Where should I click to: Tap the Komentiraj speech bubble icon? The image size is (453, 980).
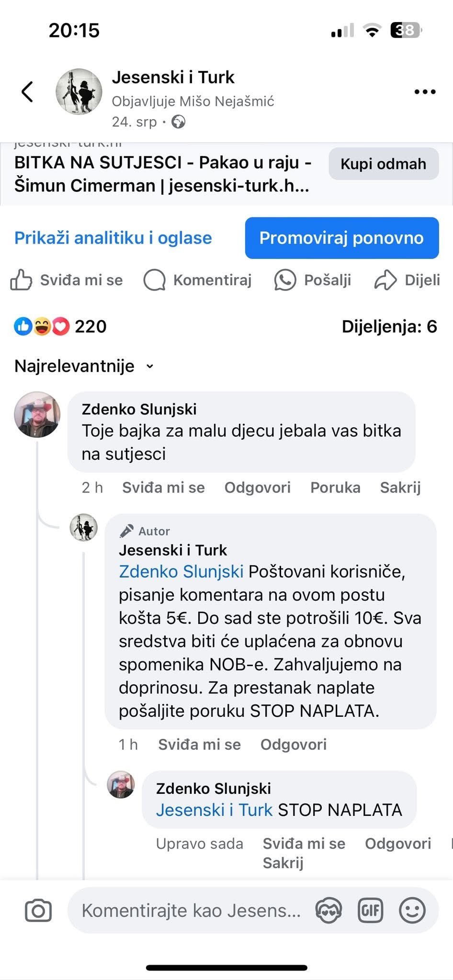pos(155,280)
